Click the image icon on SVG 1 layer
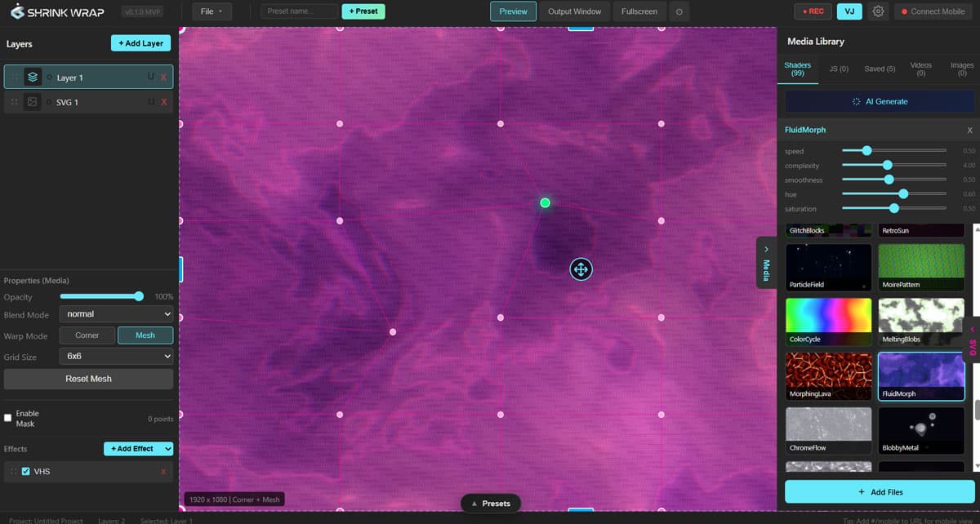Image resolution: width=980 pixels, height=524 pixels. [x=33, y=102]
